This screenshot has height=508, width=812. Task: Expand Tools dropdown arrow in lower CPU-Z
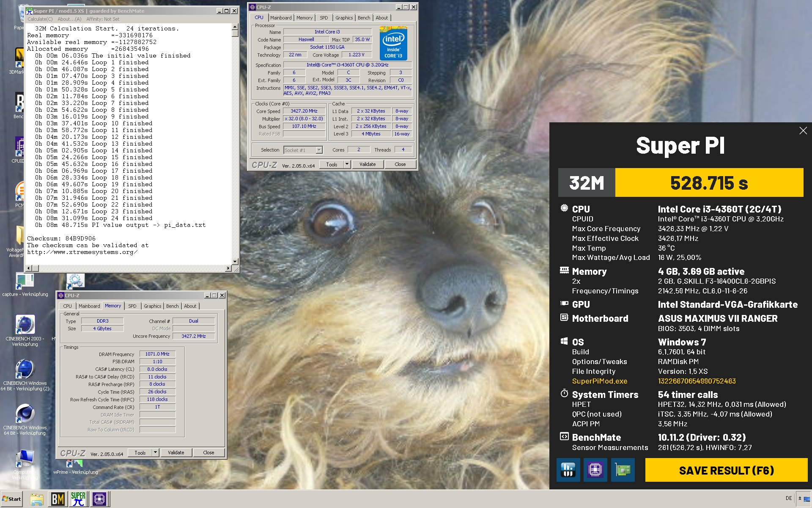(156, 453)
